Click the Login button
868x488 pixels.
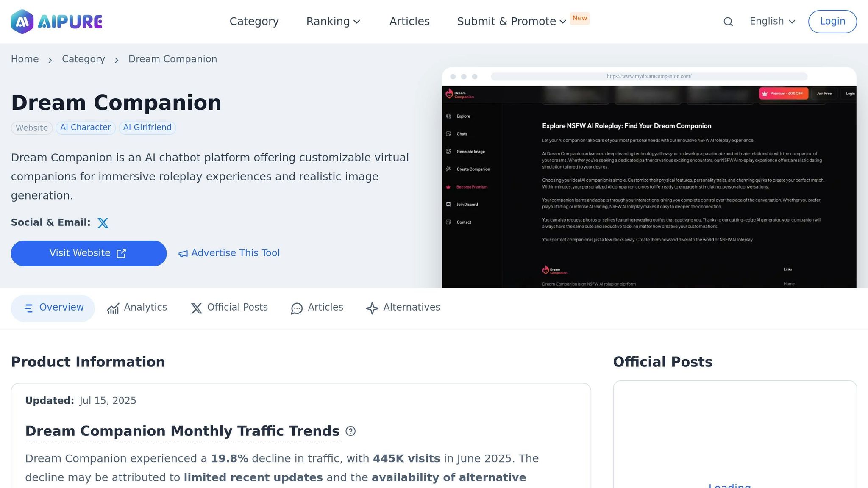pyautogui.click(x=832, y=22)
